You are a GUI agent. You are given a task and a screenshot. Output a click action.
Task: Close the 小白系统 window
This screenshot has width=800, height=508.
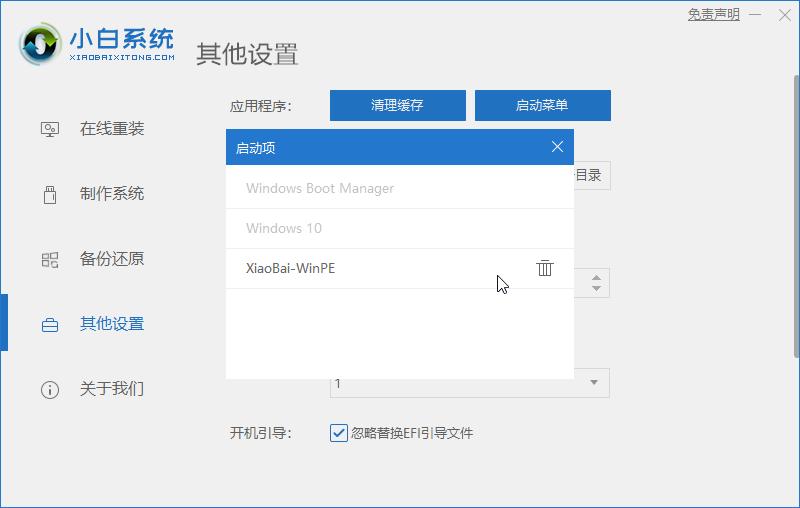[x=785, y=15]
